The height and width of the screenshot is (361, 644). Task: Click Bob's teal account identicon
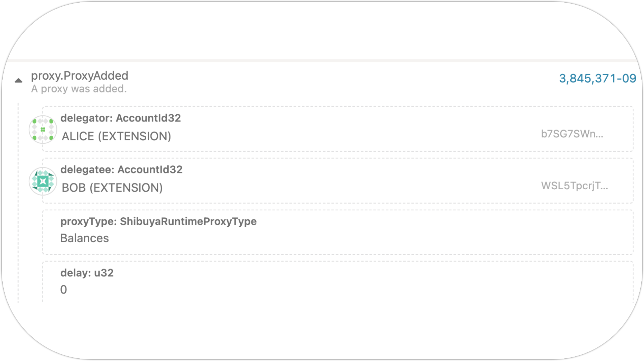point(43,182)
